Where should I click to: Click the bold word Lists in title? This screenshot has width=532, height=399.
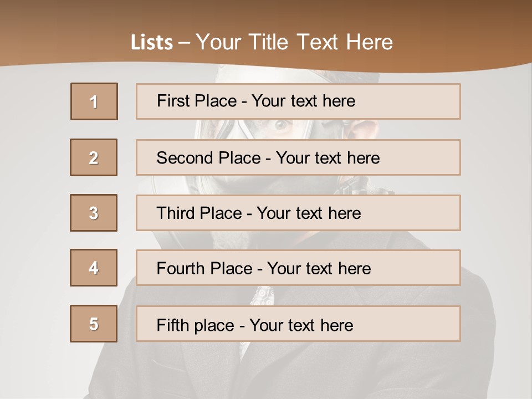pos(151,43)
